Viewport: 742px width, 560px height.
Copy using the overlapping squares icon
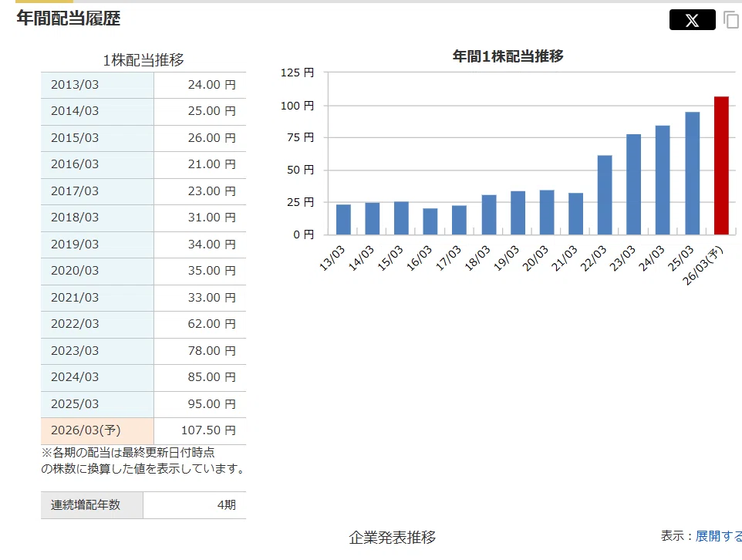tap(732, 20)
